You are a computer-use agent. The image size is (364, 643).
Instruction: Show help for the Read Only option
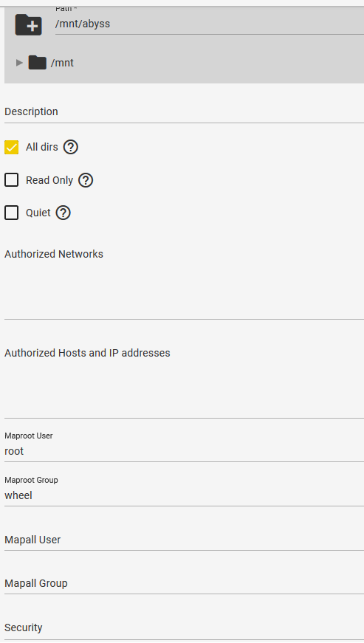point(86,180)
